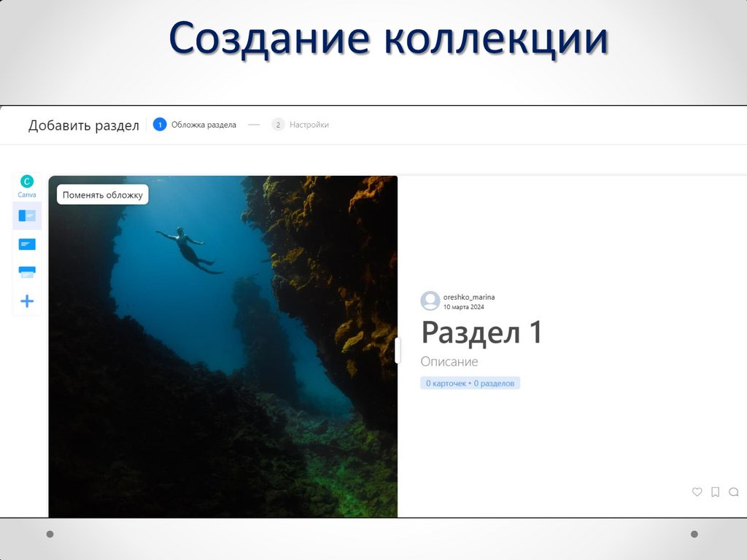The height and width of the screenshot is (560, 747).
Task: Click the username 'oreshko_marina'
Action: point(469,297)
